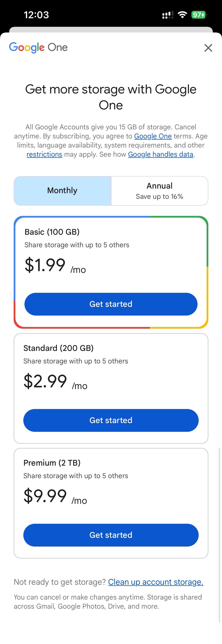Open the restrictions link
Image resolution: width=222 pixels, height=644 pixels.
[44, 154]
